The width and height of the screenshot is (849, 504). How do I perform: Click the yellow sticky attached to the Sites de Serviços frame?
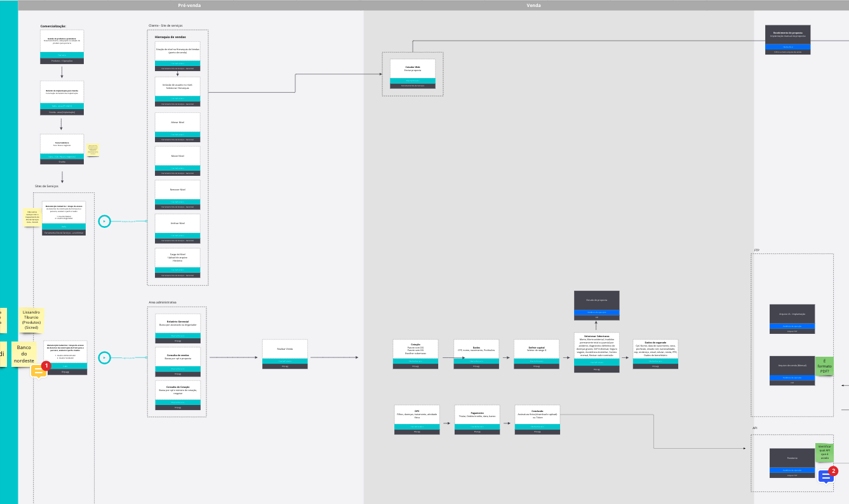click(x=33, y=216)
